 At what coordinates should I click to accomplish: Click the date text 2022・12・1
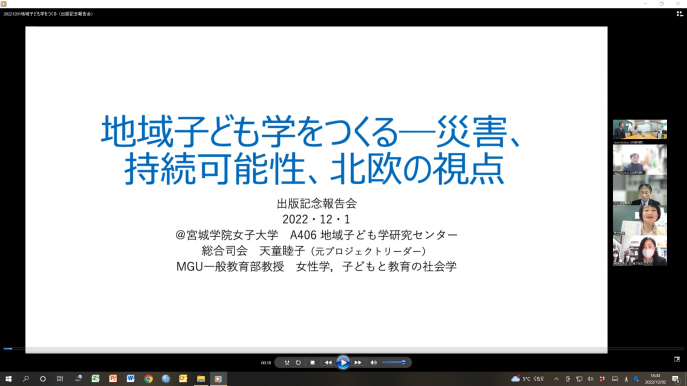pos(316,219)
